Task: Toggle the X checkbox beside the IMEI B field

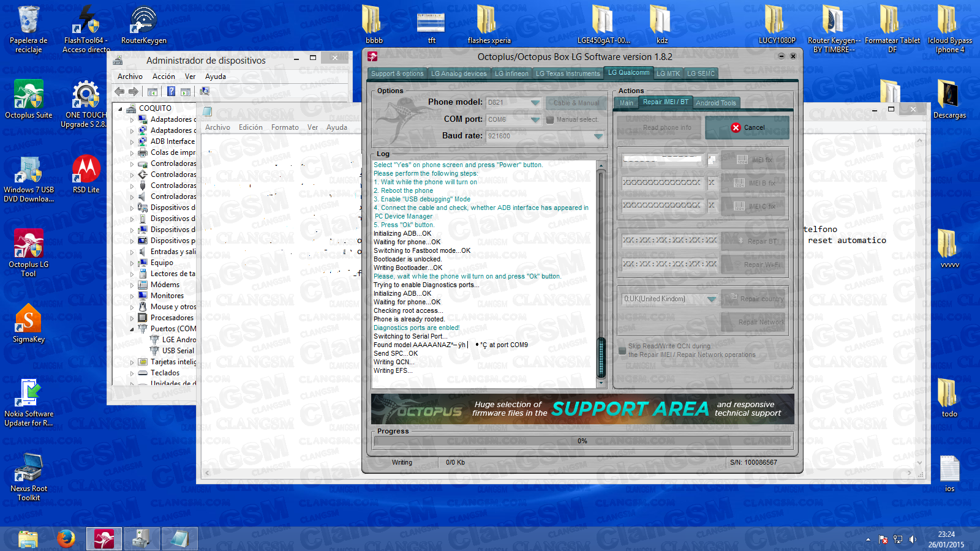Action: tap(712, 182)
